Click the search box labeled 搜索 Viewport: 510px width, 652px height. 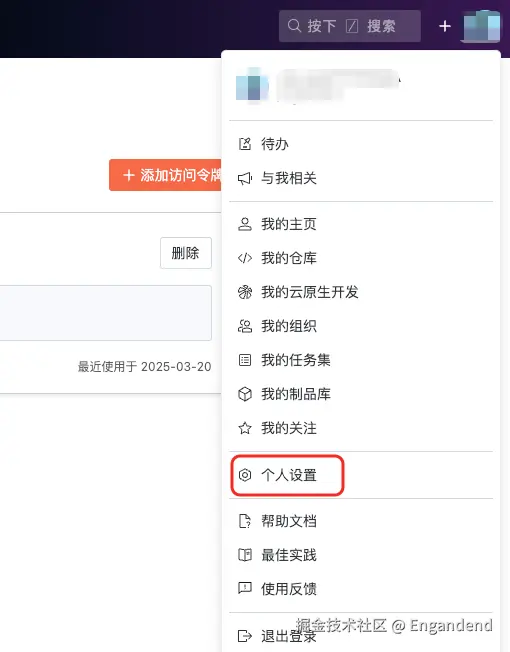[x=350, y=26]
